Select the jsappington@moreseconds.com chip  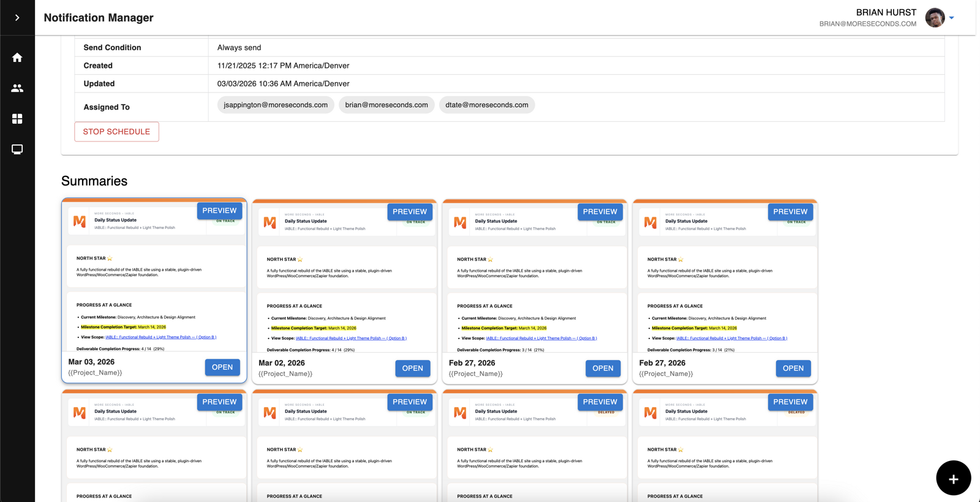pos(276,105)
